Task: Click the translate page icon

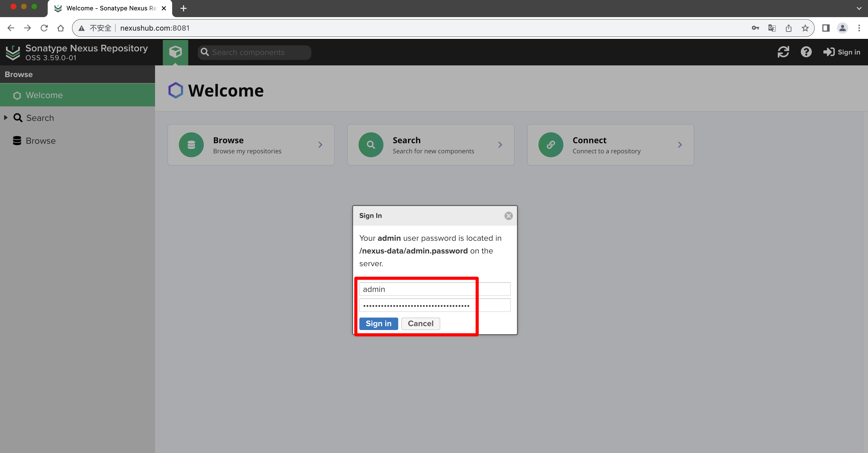Action: [x=772, y=28]
